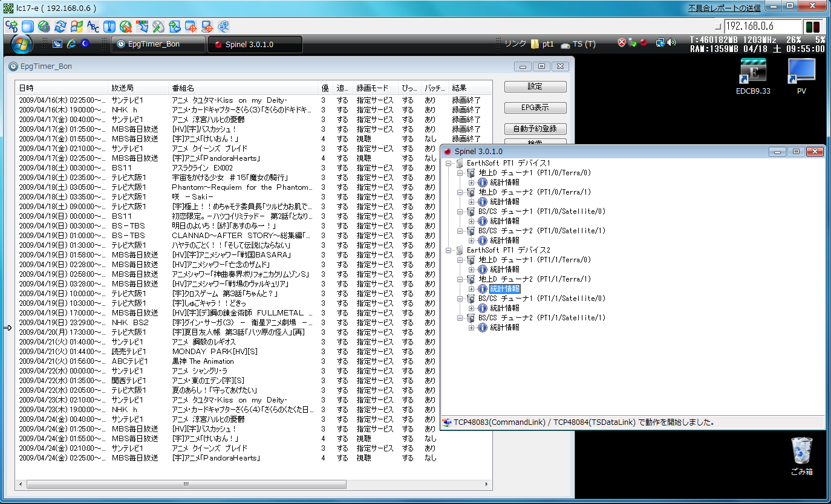This screenshot has width=831, height=504.
Task: Click the monitor-on-stand red crosshair icon
Action: click(x=207, y=27)
